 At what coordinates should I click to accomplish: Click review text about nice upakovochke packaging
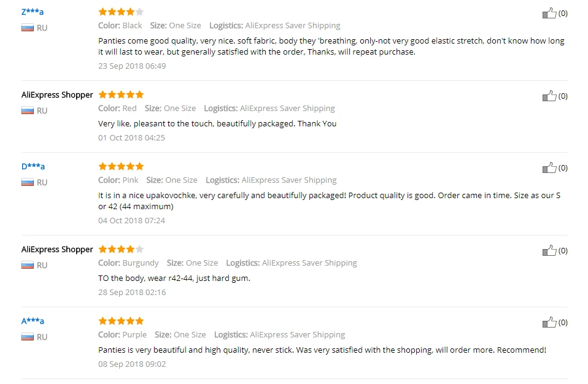pos(329,201)
